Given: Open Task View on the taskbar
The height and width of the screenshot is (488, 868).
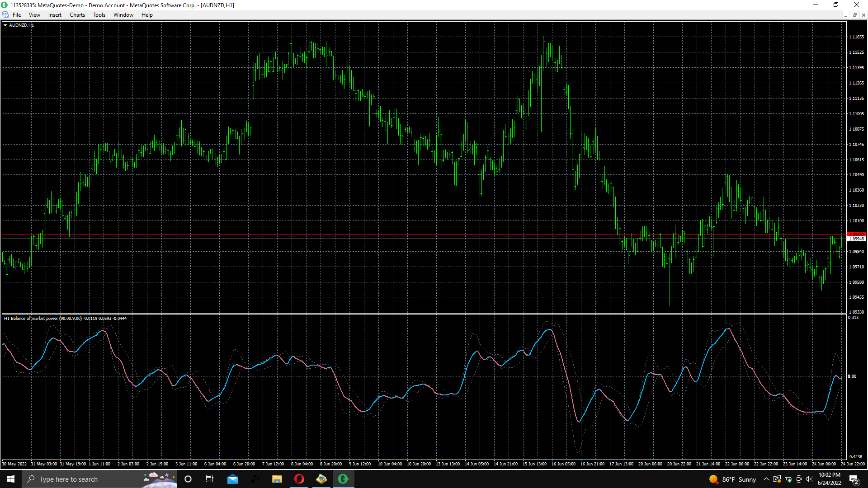Looking at the screenshot, I should (210, 479).
